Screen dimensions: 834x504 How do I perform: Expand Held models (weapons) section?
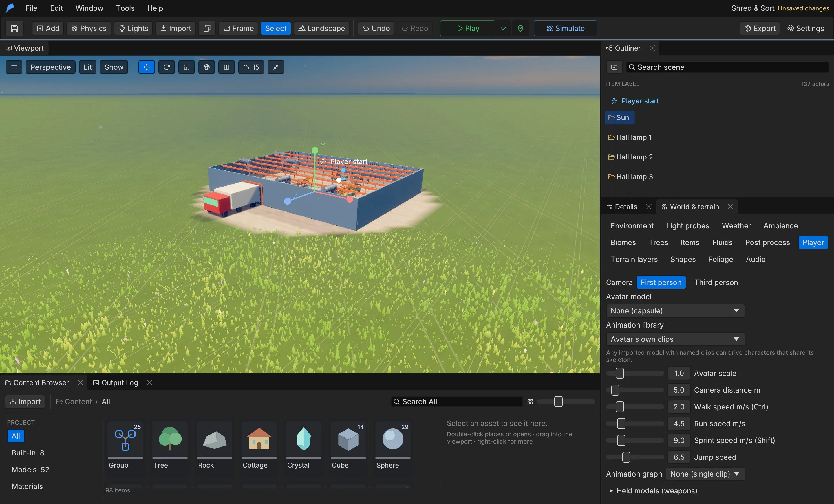point(653,490)
